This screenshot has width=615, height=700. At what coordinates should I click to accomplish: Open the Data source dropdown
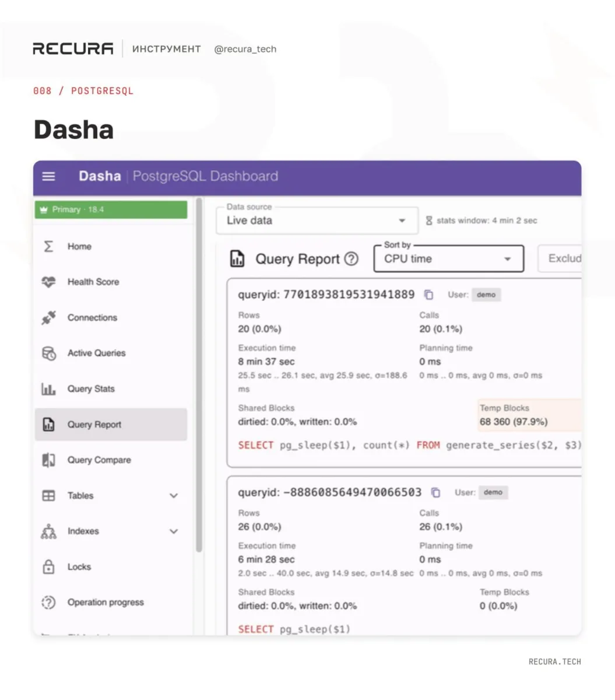[x=317, y=220]
